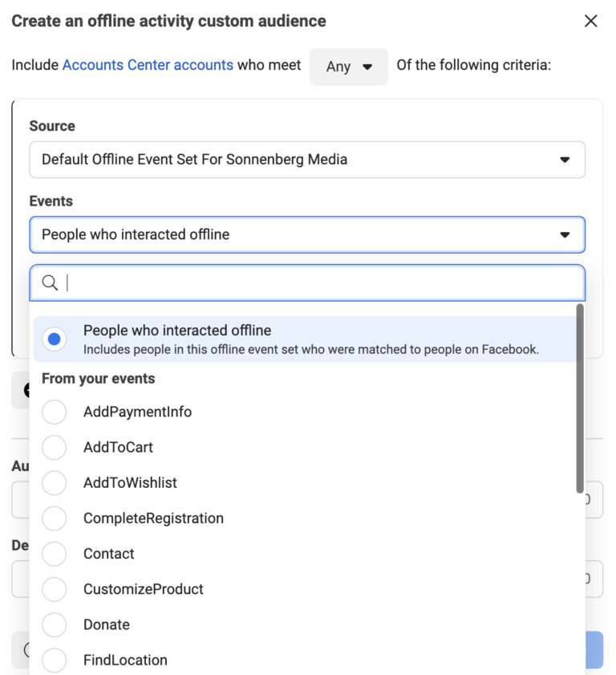Close the custom audience dialog
The height and width of the screenshot is (675, 616).
pyautogui.click(x=591, y=22)
